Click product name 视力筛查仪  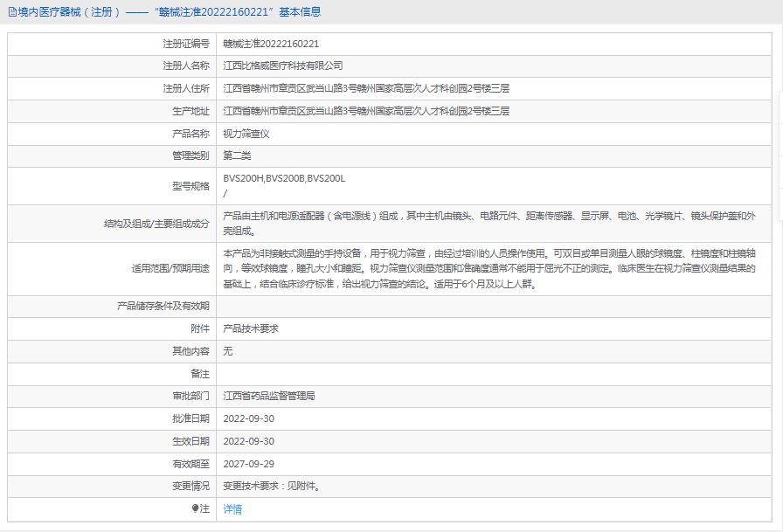tap(246, 134)
